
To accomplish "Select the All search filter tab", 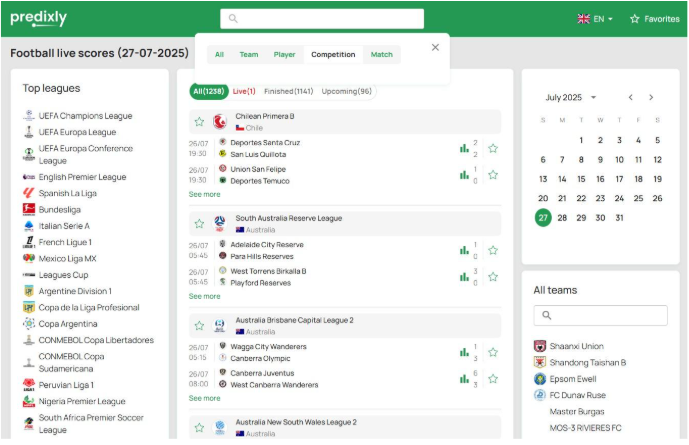I will point(219,54).
